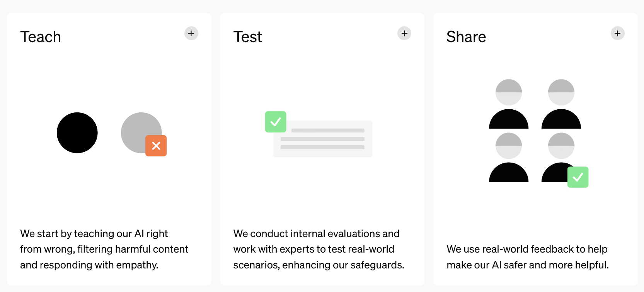This screenshot has width=644, height=292.
Task: Expand the Test card with plus button
Action: click(404, 34)
